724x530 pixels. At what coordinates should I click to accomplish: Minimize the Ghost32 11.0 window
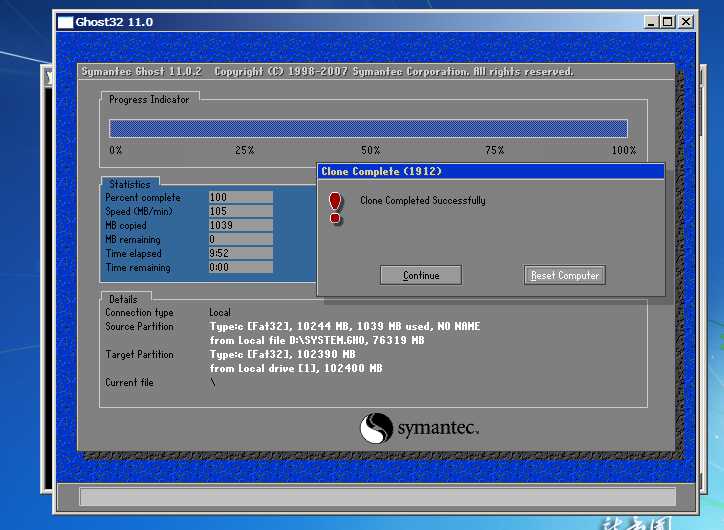(x=651, y=22)
